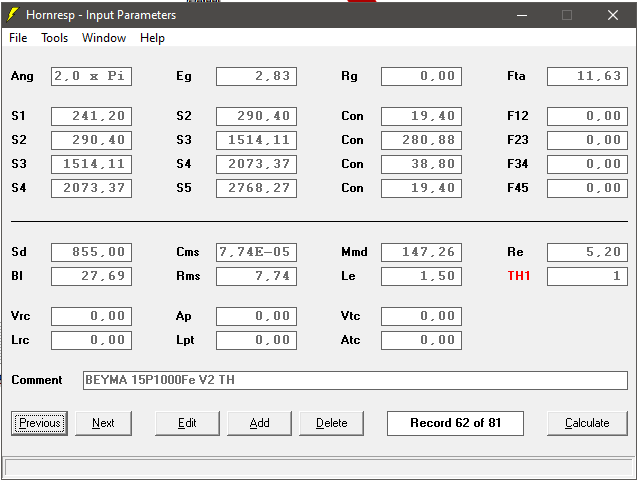
Task: Click the F23 input field
Action: [x=587, y=140]
